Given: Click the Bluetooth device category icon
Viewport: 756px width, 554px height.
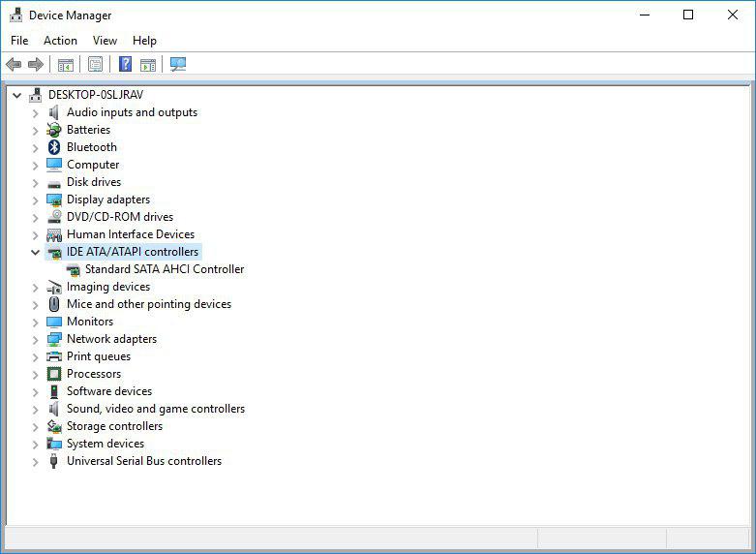Looking at the screenshot, I should [54, 147].
